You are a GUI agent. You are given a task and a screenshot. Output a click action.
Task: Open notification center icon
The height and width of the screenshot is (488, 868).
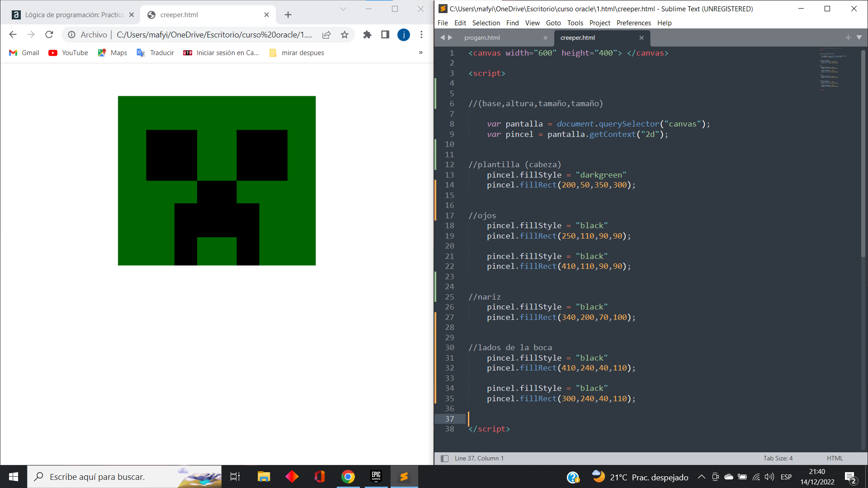coord(850,477)
